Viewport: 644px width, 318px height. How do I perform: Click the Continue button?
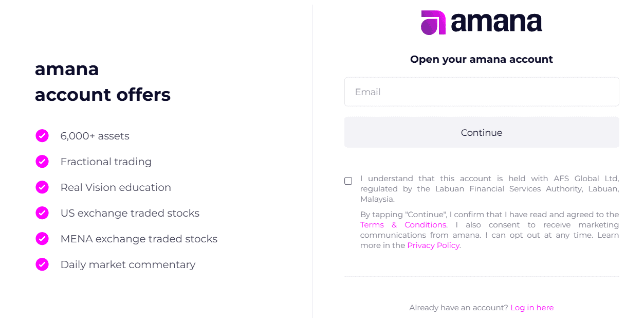click(x=481, y=132)
